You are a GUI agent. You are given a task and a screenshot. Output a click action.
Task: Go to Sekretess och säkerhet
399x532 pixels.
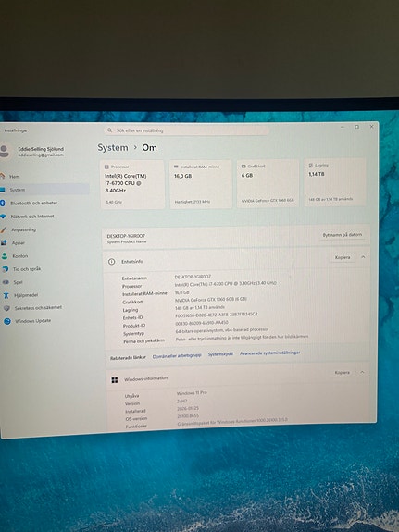point(33,308)
